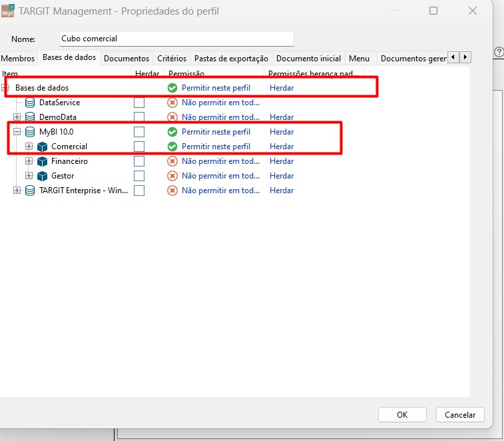The height and width of the screenshot is (441, 504).
Task: Expand the Gestor cube node
Action: pos(29,176)
